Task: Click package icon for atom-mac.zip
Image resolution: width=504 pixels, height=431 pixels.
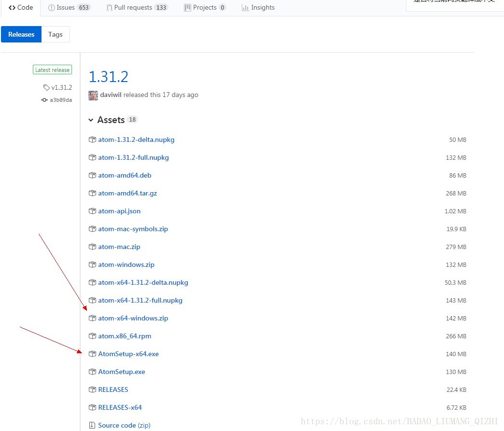Action: [x=92, y=247]
